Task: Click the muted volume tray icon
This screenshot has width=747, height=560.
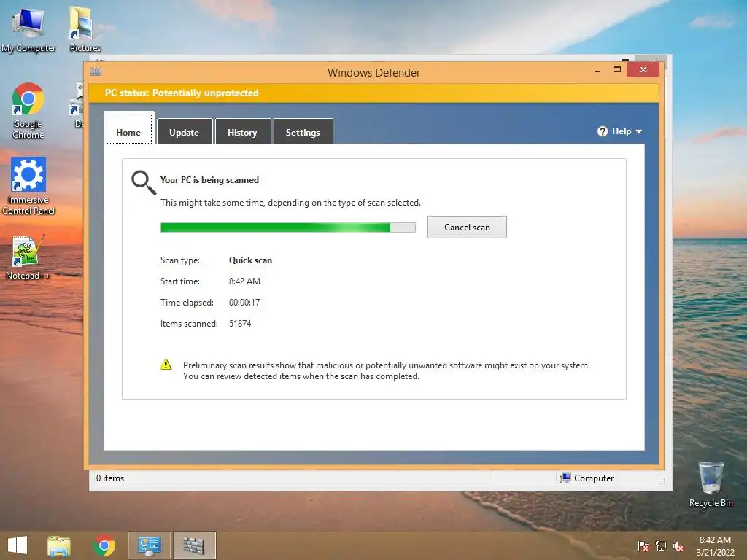Action: point(678,545)
